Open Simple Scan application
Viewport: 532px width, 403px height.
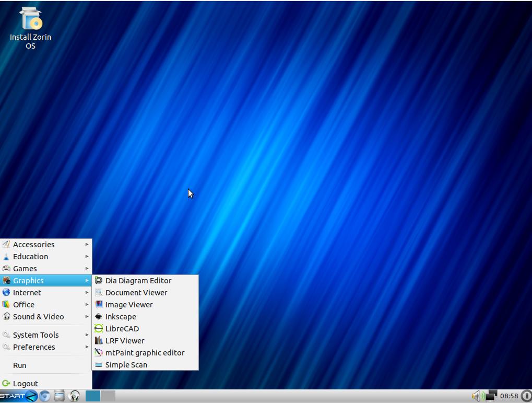pyautogui.click(x=126, y=365)
